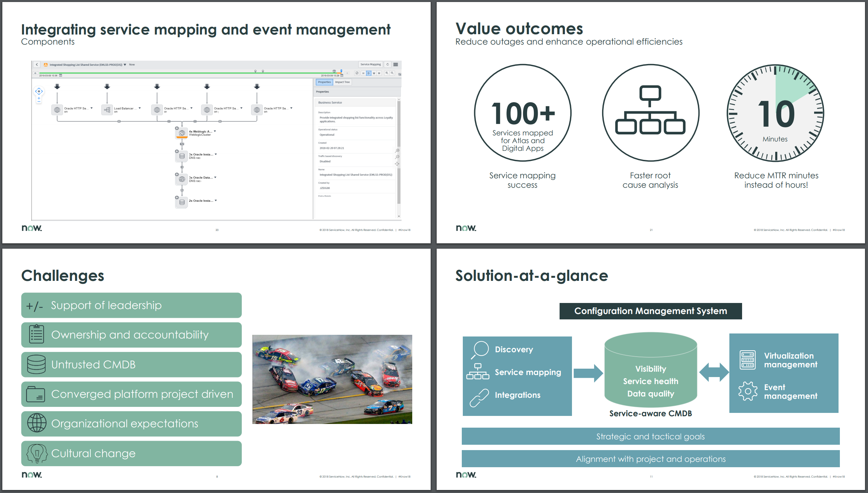Toggle the timeline checkbox icon
This screenshot has width=868, height=493.
tap(357, 73)
